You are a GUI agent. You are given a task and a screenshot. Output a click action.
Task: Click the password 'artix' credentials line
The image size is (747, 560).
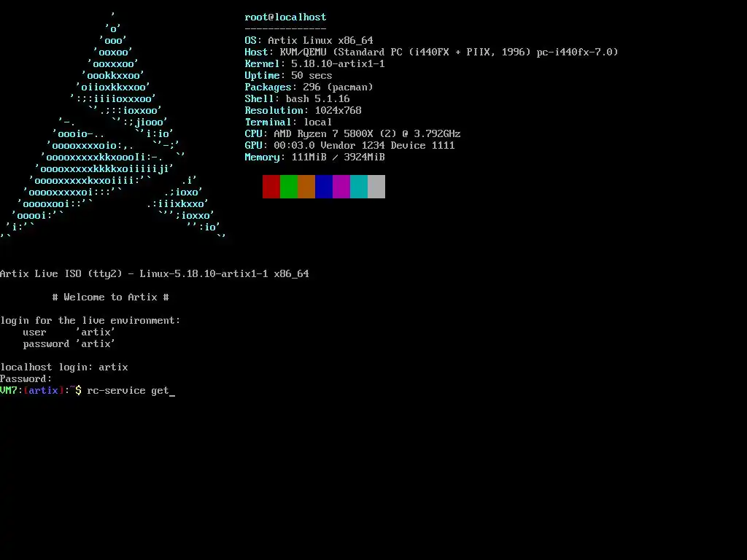point(69,344)
